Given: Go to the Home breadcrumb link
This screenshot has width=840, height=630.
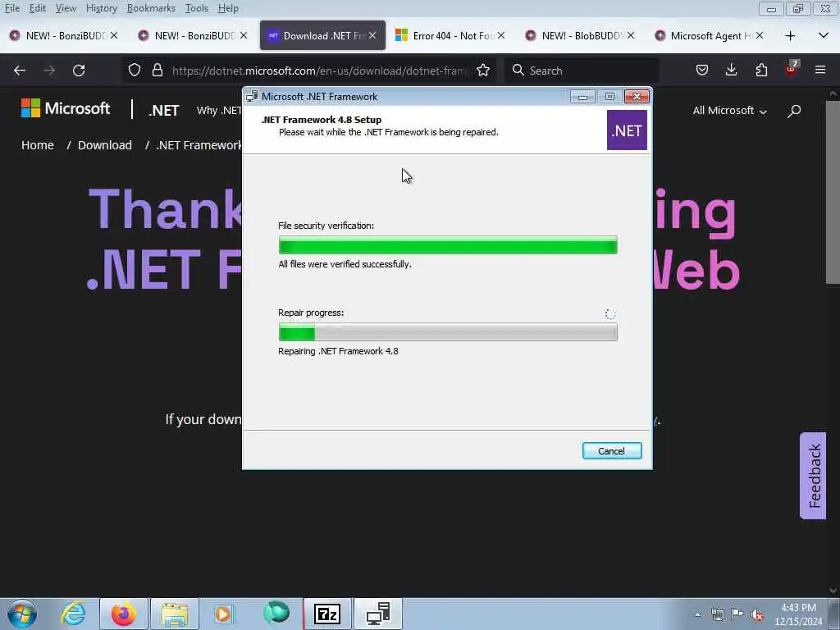Looking at the screenshot, I should click(38, 145).
